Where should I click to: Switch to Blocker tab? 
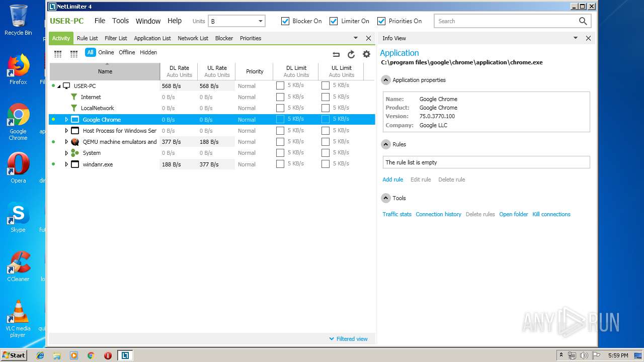[224, 38]
